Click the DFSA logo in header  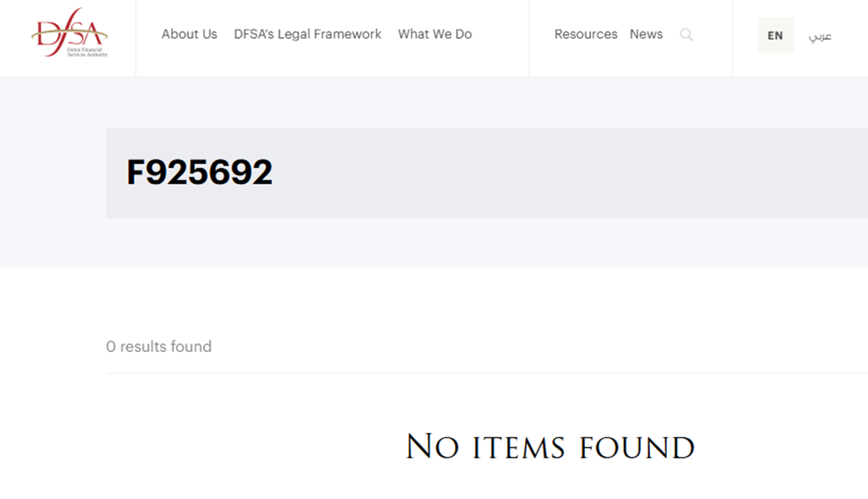[69, 33]
